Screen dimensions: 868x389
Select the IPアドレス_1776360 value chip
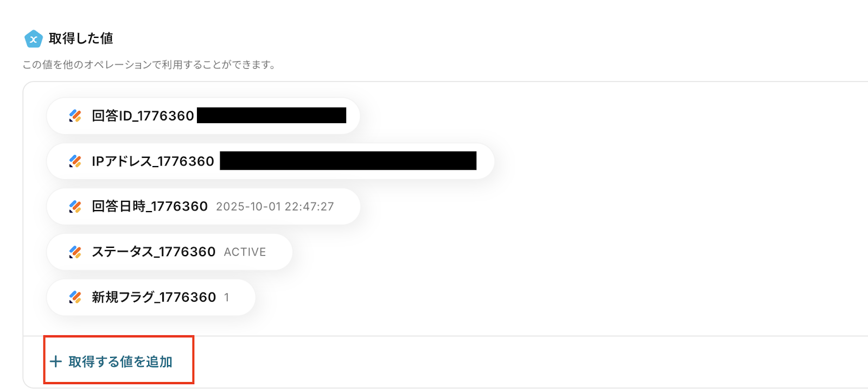(271, 161)
